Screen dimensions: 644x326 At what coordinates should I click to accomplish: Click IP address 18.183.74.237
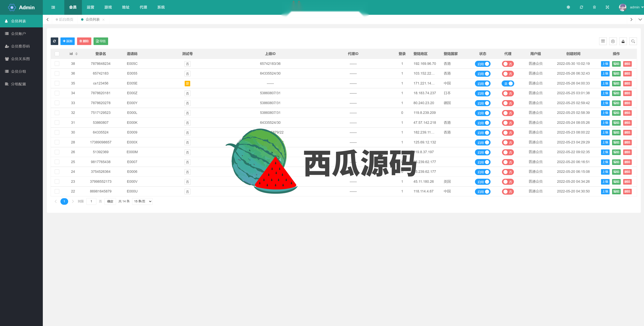point(425,93)
